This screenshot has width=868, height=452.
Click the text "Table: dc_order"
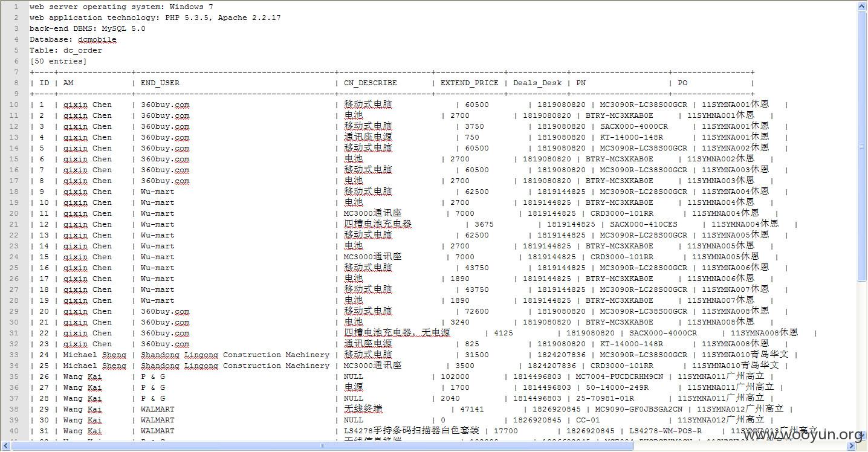click(66, 51)
